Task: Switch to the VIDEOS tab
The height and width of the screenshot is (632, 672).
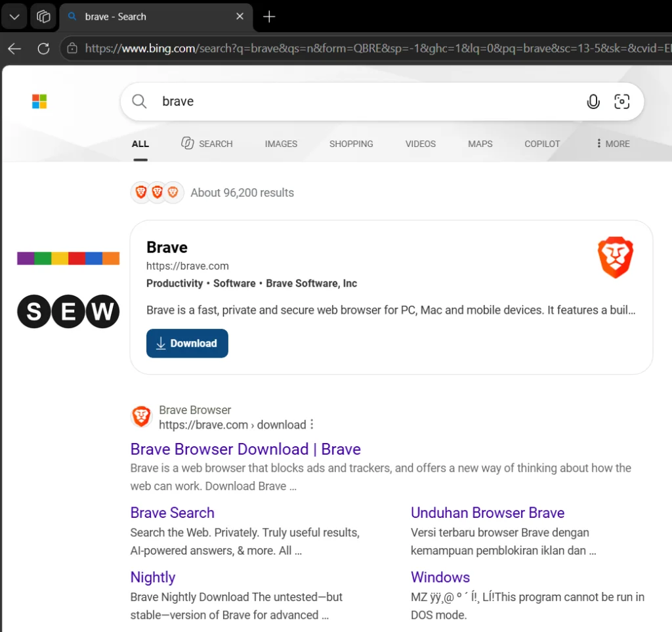Action: click(421, 144)
